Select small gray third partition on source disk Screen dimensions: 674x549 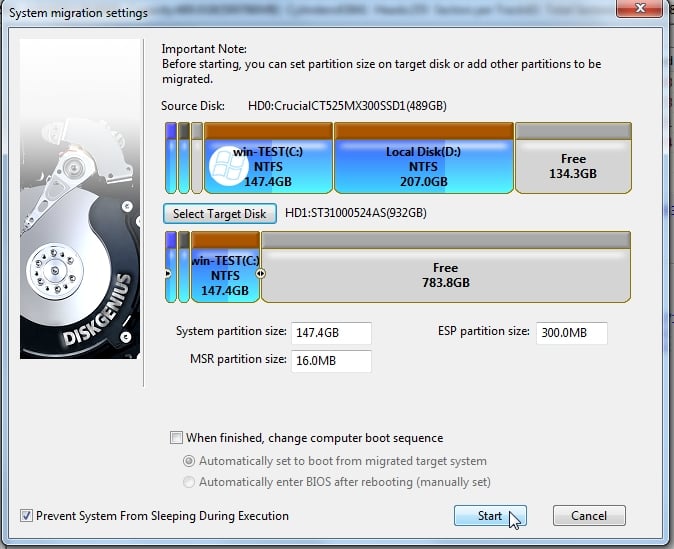[x=197, y=158]
